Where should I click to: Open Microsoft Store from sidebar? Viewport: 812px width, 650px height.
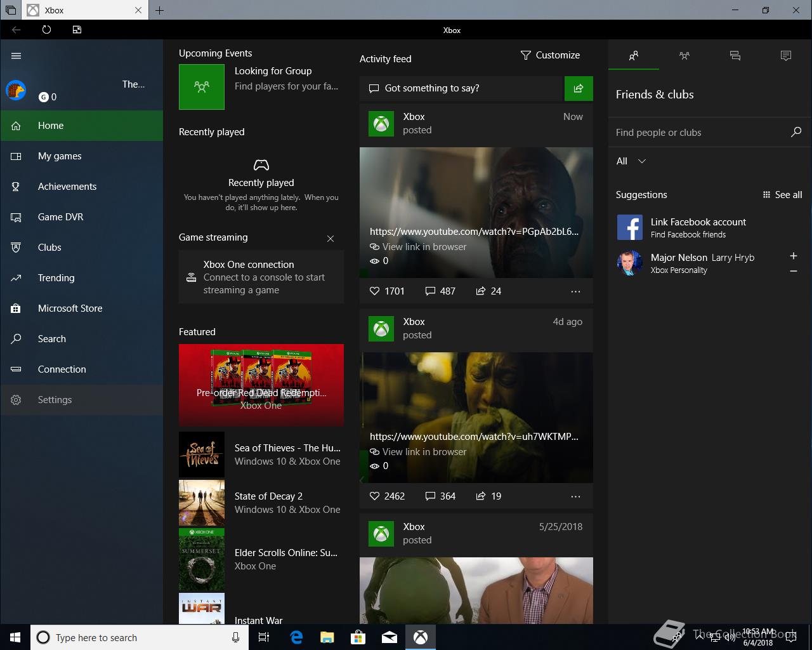tap(81, 308)
